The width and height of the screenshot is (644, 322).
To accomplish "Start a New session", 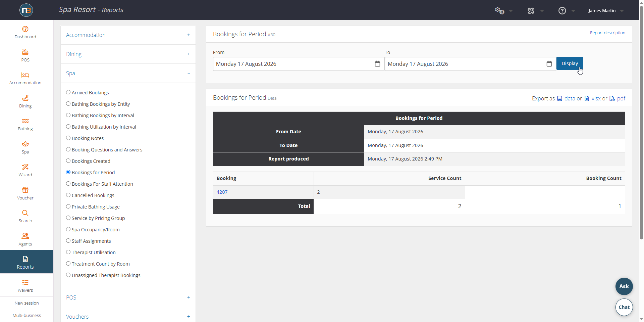I will tap(27, 303).
